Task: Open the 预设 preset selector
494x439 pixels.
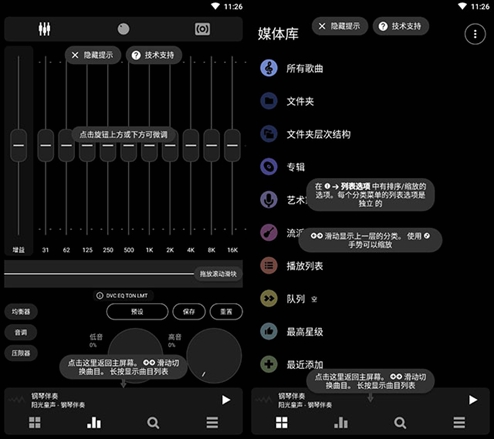Action: [x=137, y=312]
